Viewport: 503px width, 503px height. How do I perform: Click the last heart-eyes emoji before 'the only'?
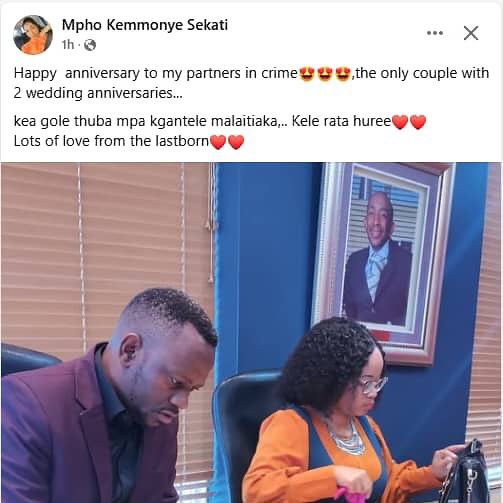(x=342, y=74)
